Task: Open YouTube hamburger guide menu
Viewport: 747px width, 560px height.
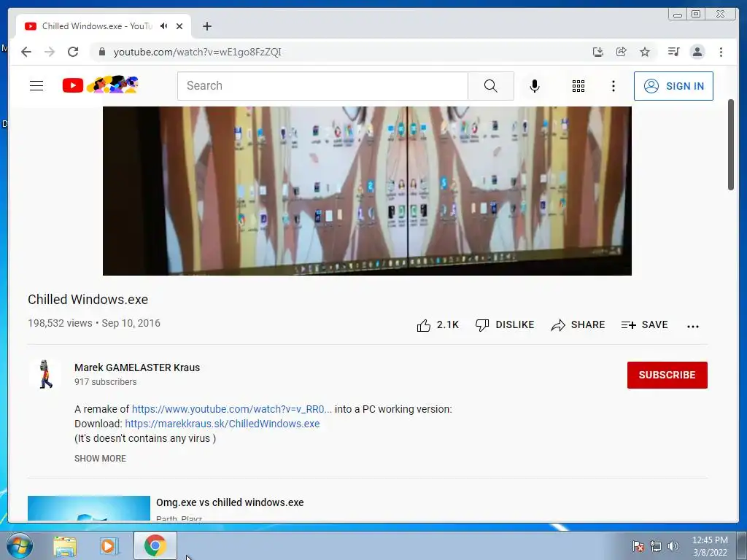Action: coord(36,86)
